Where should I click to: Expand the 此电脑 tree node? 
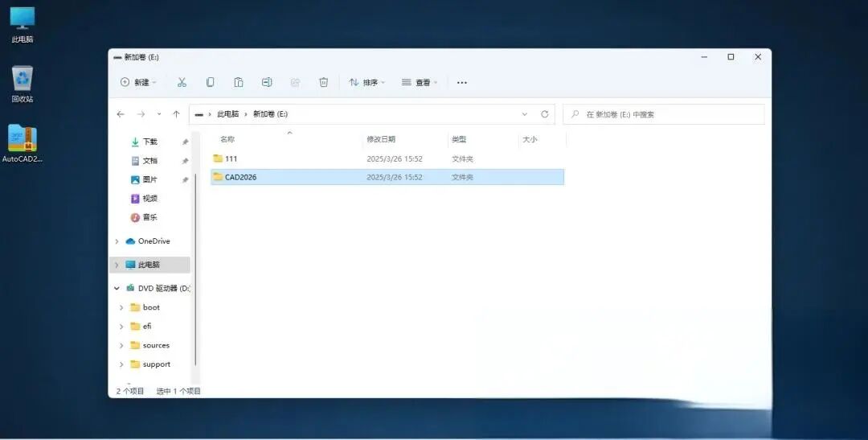(x=117, y=265)
